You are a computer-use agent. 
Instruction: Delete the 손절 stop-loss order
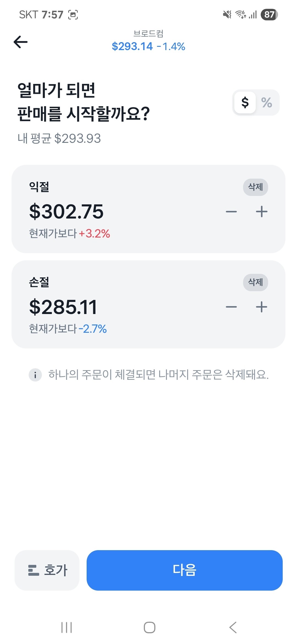[x=255, y=282]
